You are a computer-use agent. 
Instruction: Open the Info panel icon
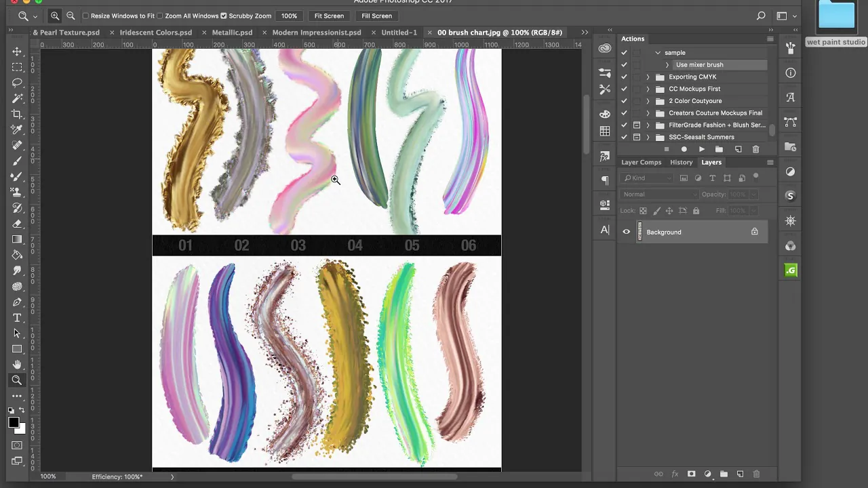(x=791, y=73)
